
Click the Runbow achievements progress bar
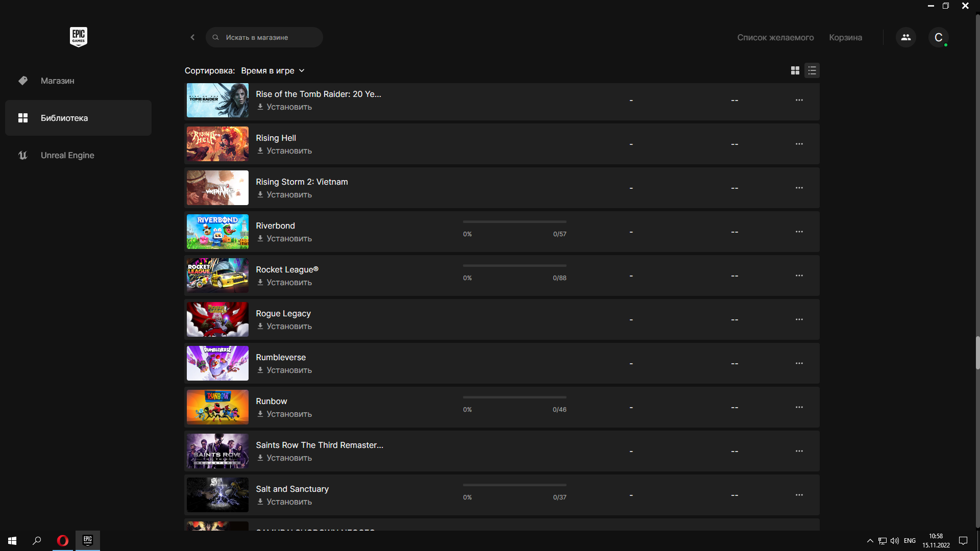[x=514, y=397]
